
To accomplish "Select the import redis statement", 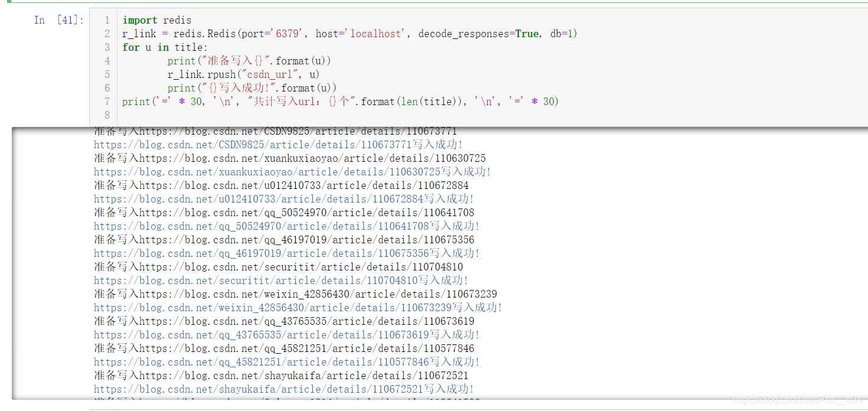I will pos(156,19).
